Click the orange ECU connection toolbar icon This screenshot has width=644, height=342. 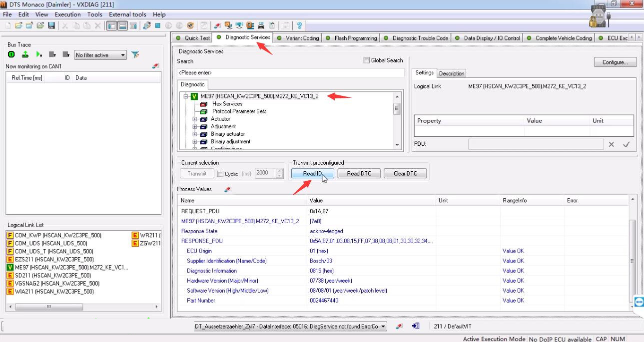pos(250,25)
